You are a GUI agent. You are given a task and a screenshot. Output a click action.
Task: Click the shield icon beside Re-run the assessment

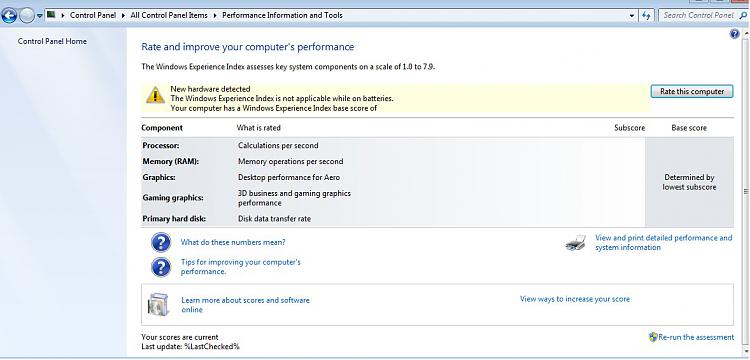(x=653, y=337)
